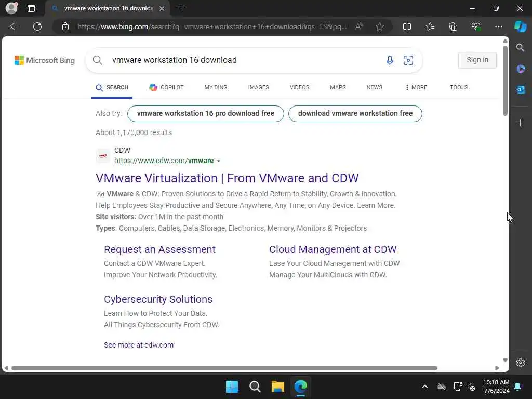532x399 pixels.
Task: Open the Copilot sidebar button
Action: (520, 26)
